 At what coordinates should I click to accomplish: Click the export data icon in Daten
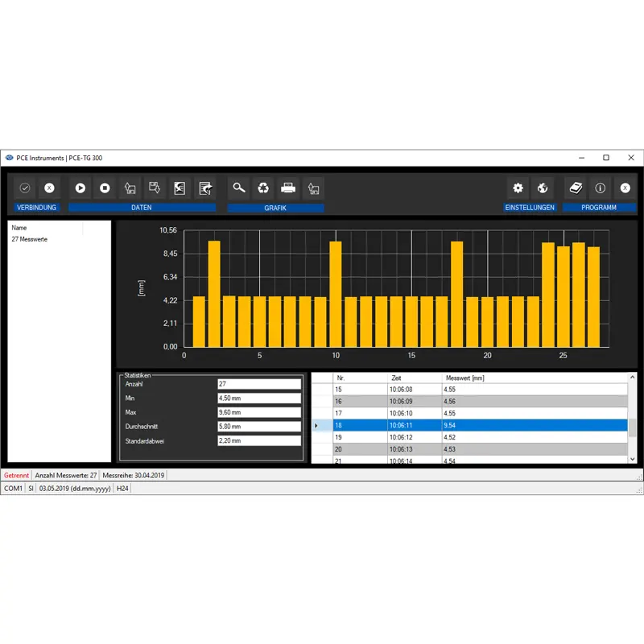pos(206,188)
